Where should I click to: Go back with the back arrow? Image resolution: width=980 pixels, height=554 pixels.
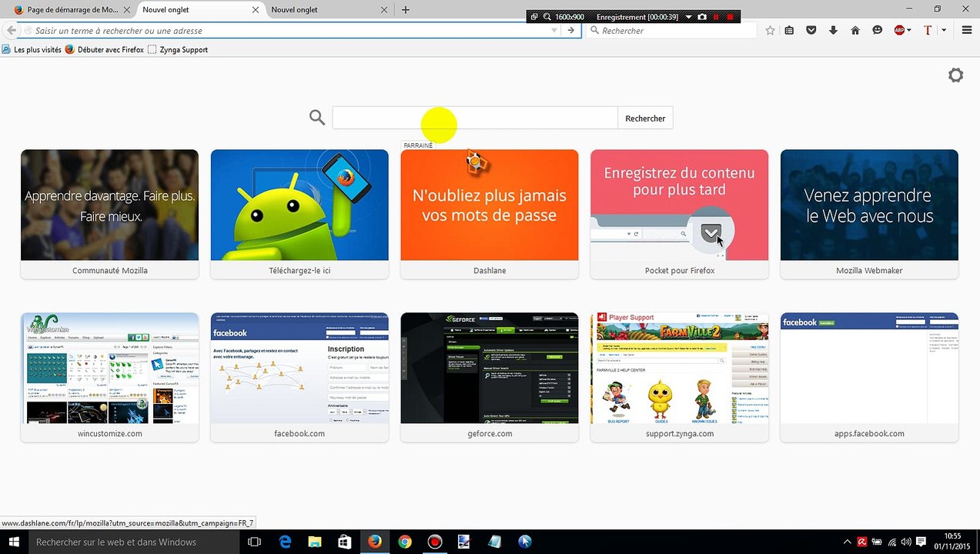(11, 31)
